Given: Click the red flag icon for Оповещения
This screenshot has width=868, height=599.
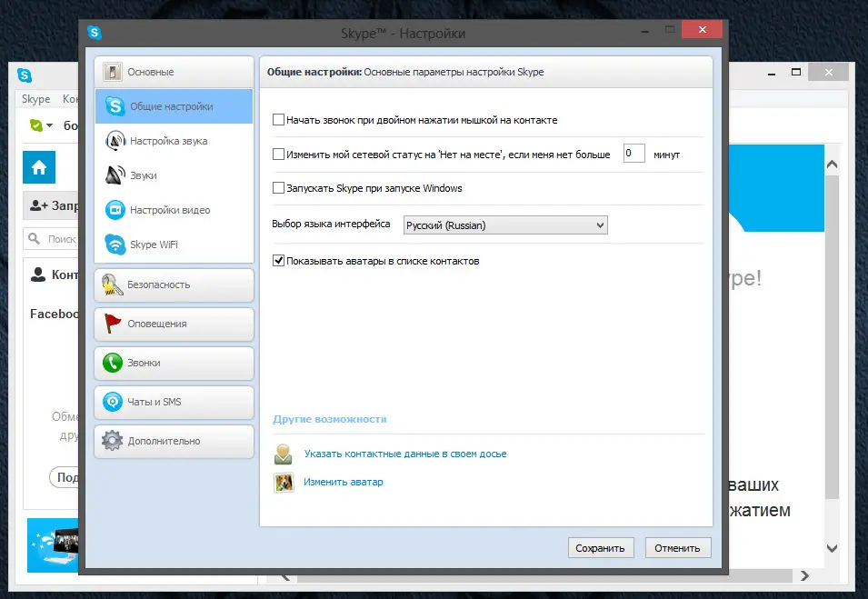Looking at the screenshot, I should click(113, 324).
